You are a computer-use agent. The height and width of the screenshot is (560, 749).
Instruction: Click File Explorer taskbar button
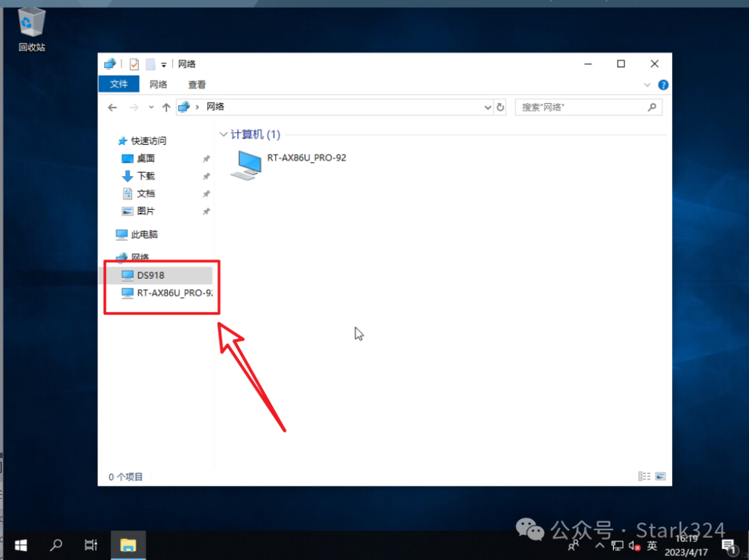pos(128,545)
